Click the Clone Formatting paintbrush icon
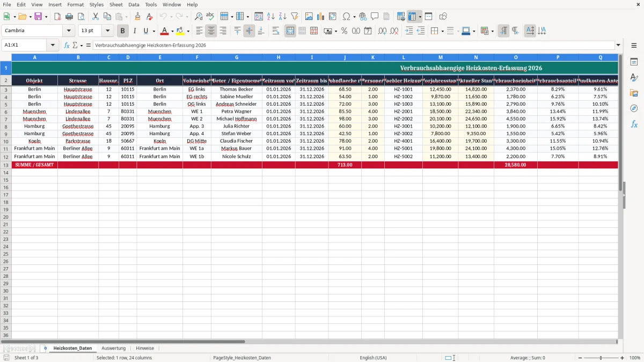644x362 pixels. click(x=137, y=17)
